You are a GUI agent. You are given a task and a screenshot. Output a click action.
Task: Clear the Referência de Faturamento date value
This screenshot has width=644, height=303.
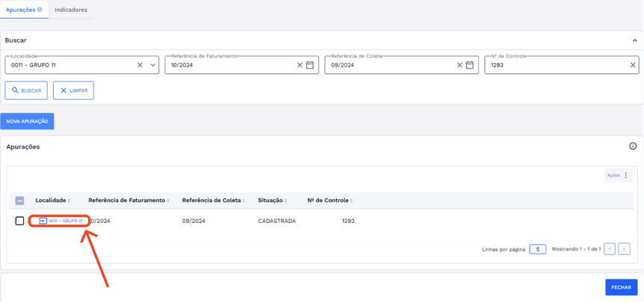[300, 65]
